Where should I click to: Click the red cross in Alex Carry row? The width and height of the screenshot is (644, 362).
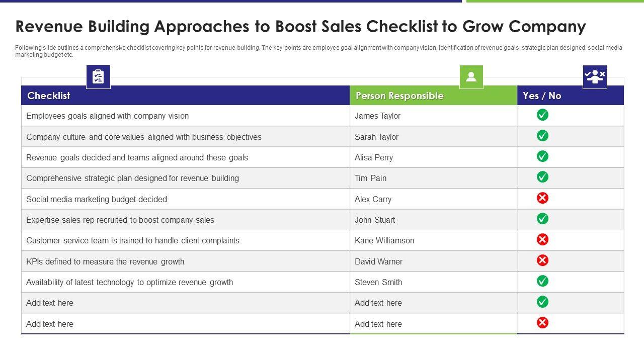(x=542, y=198)
